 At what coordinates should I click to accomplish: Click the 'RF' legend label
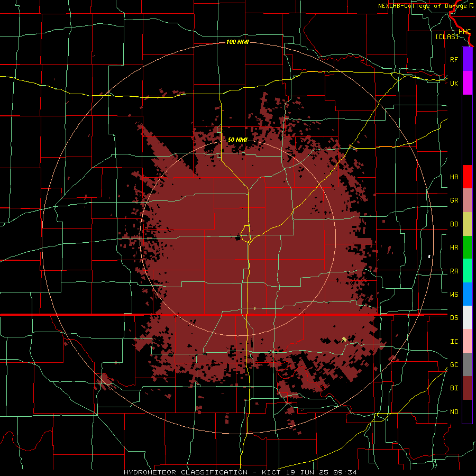454,59
